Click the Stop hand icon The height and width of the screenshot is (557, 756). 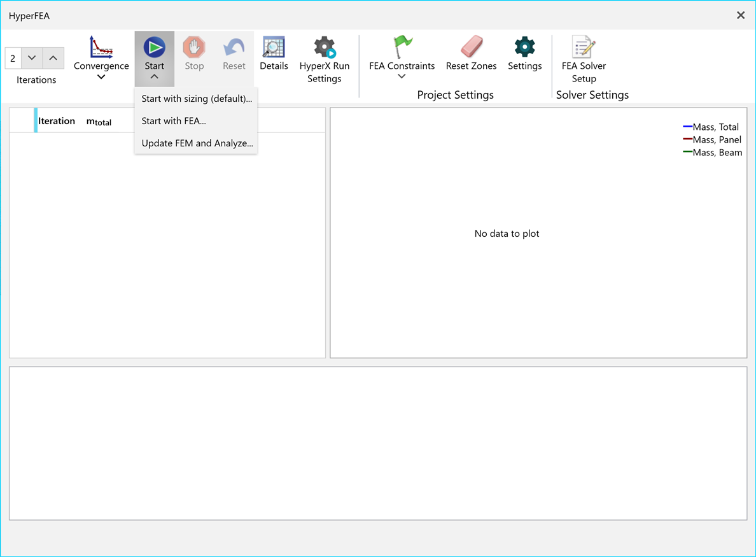click(x=194, y=47)
